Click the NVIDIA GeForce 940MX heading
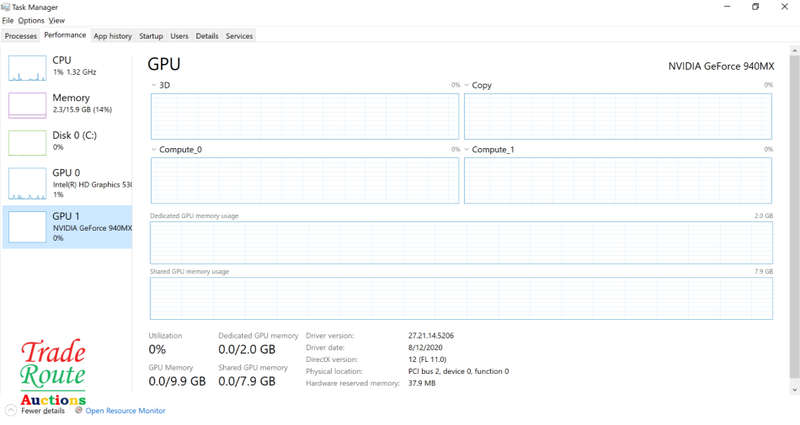This screenshot has height=425, width=800. point(721,66)
